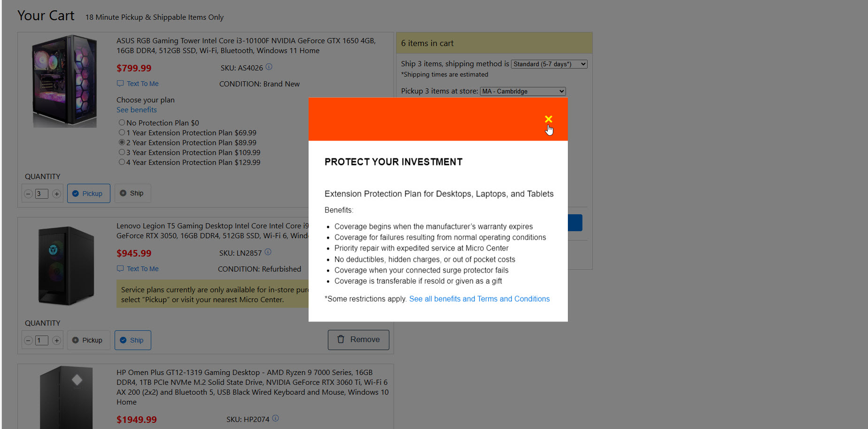Choose Pickup for the Lenovo Legion desktop
The width and height of the screenshot is (868, 429).
tap(88, 340)
